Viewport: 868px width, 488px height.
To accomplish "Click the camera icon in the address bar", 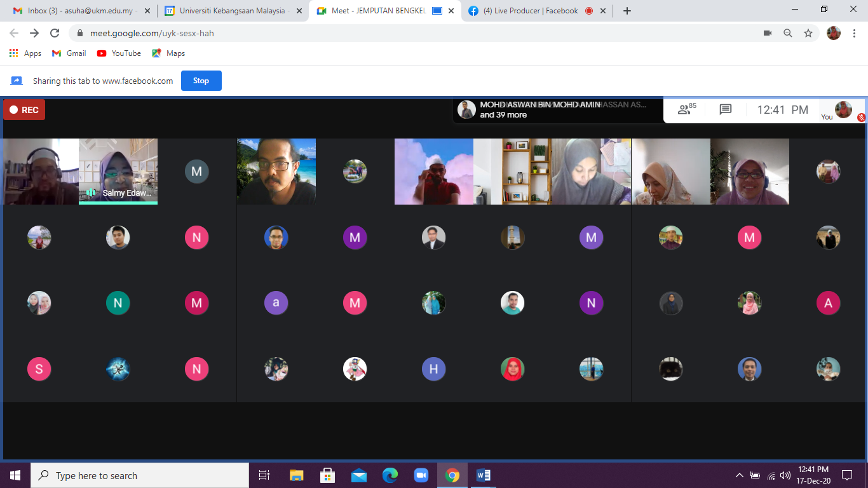I will point(768,33).
